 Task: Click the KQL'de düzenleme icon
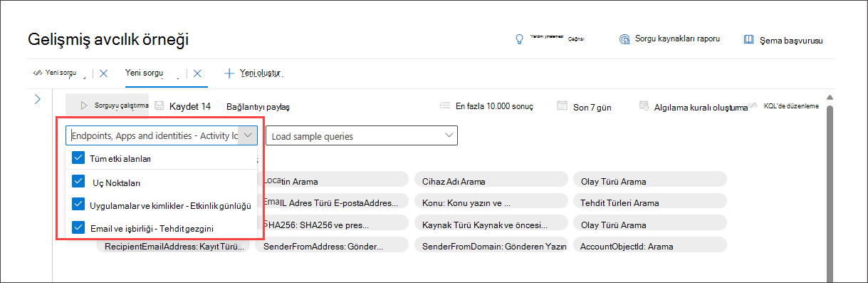pos(753,106)
